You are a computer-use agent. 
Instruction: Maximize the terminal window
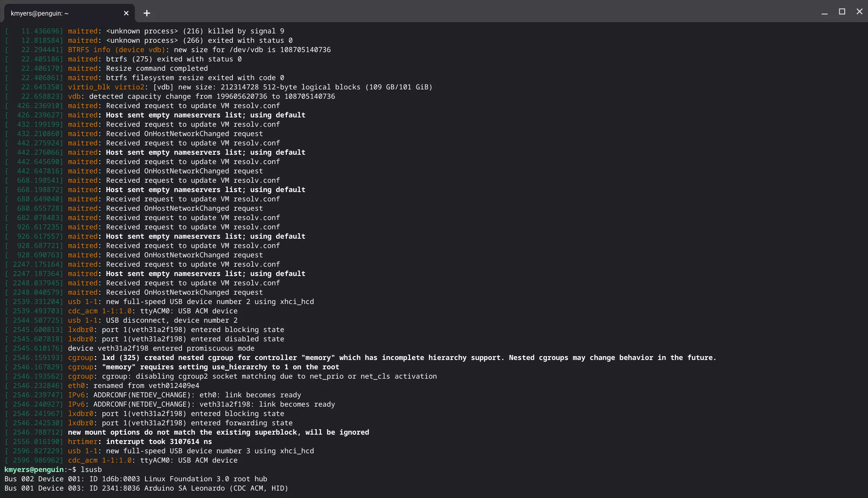click(x=842, y=12)
